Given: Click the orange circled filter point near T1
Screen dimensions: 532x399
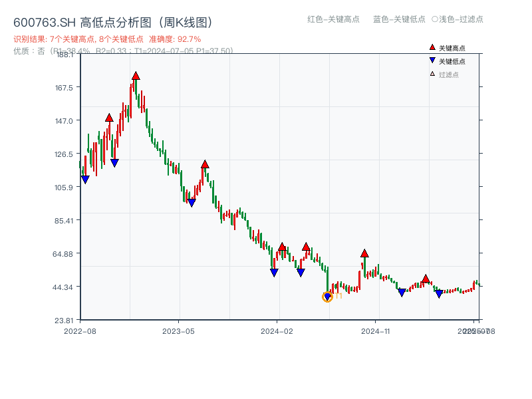Looking at the screenshot, I should pyautogui.click(x=327, y=298).
